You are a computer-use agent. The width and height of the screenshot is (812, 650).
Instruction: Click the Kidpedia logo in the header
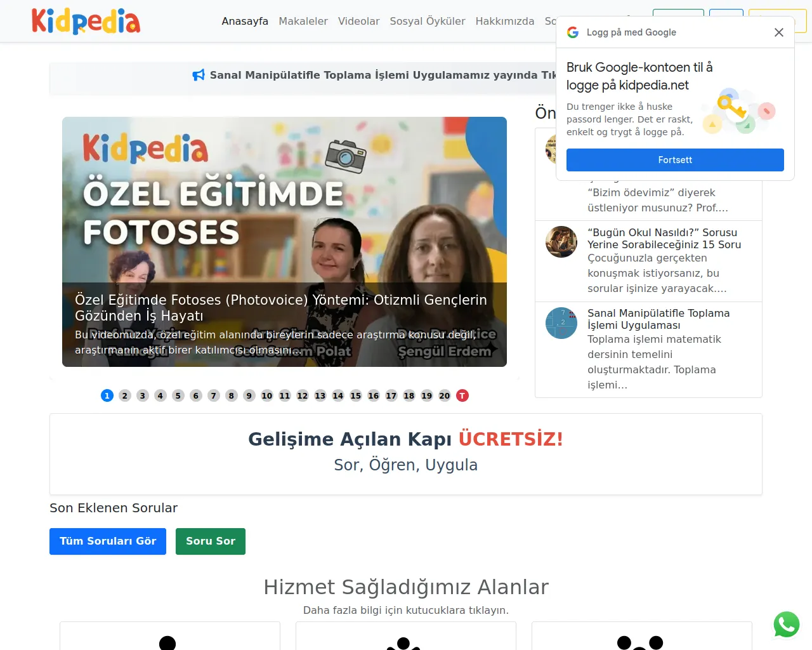click(x=86, y=21)
